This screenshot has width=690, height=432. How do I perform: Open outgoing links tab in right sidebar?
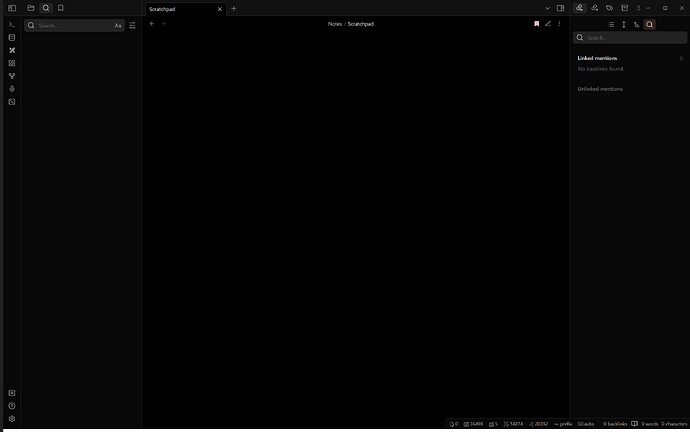tap(595, 8)
